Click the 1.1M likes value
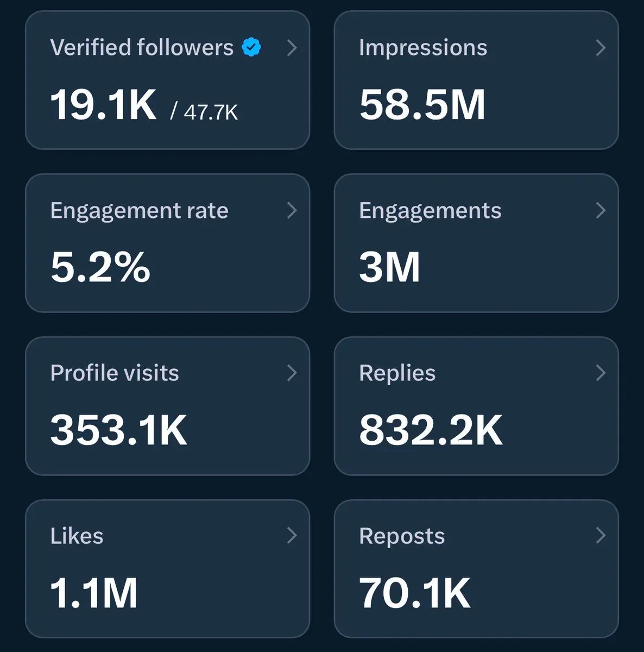The width and height of the screenshot is (644, 652). 93,593
